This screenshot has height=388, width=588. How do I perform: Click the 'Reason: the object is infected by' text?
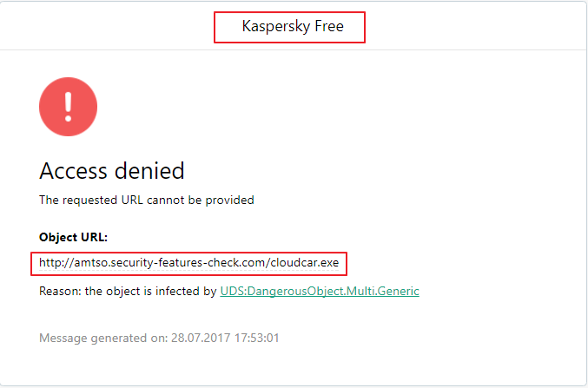(128, 292)
